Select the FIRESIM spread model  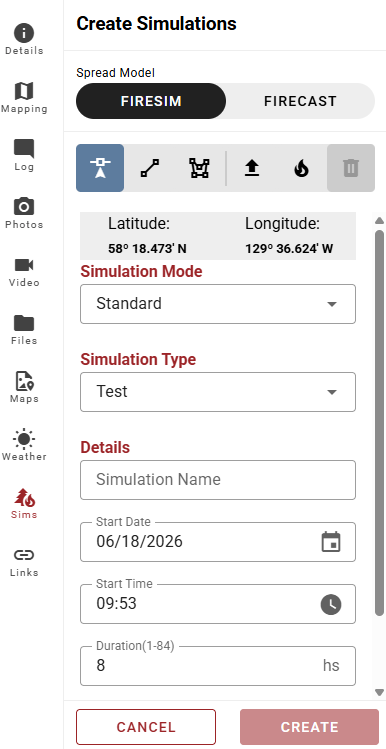pyautogui.click(x=151, y=101)
